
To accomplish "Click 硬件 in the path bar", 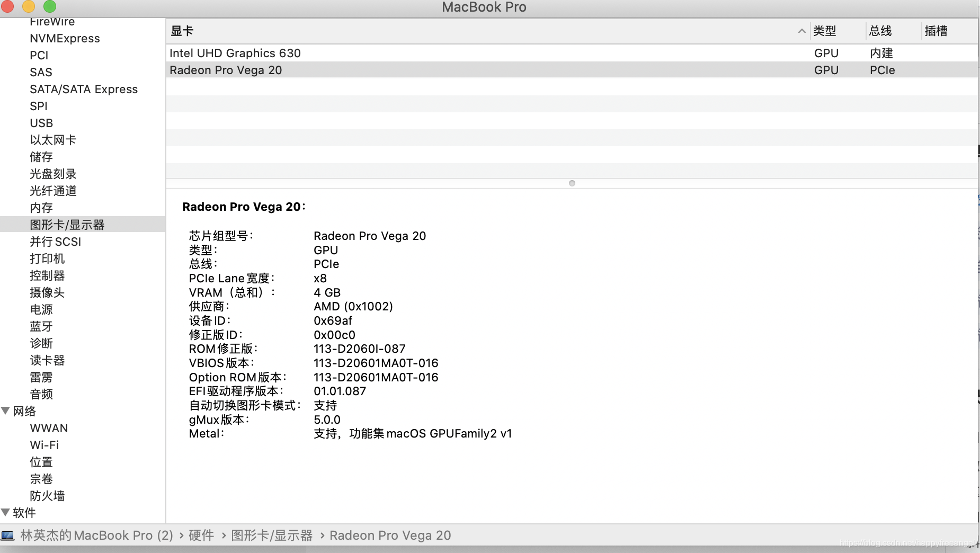I will [x=201, y=536].
